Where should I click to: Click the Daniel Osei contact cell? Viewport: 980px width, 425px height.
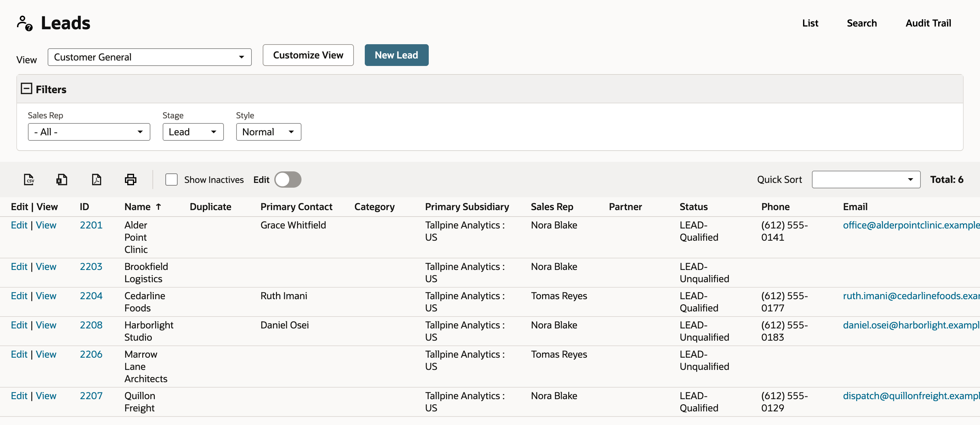pyautogui.click(x=284, y=325)
